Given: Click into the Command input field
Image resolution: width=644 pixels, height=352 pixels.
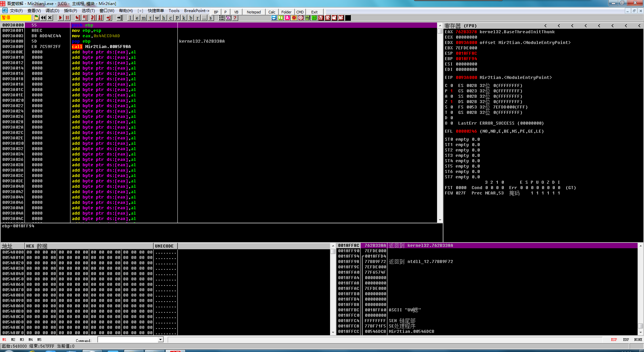Looking at the screenshot, I should 128,340.
